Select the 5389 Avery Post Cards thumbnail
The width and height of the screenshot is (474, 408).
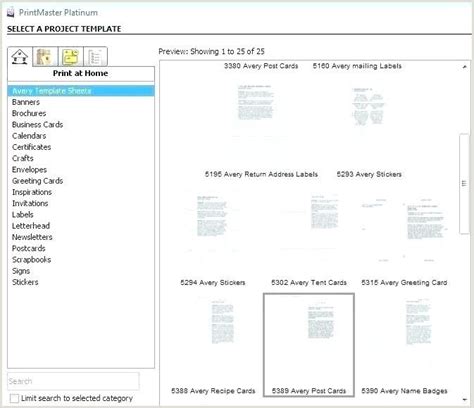click(309, 345)
